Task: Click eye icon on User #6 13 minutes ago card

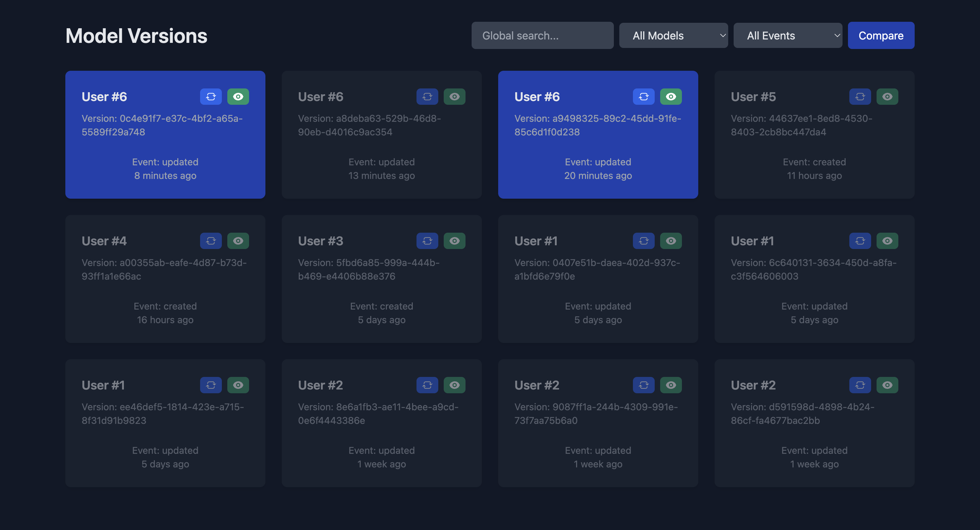Action: 454,97
